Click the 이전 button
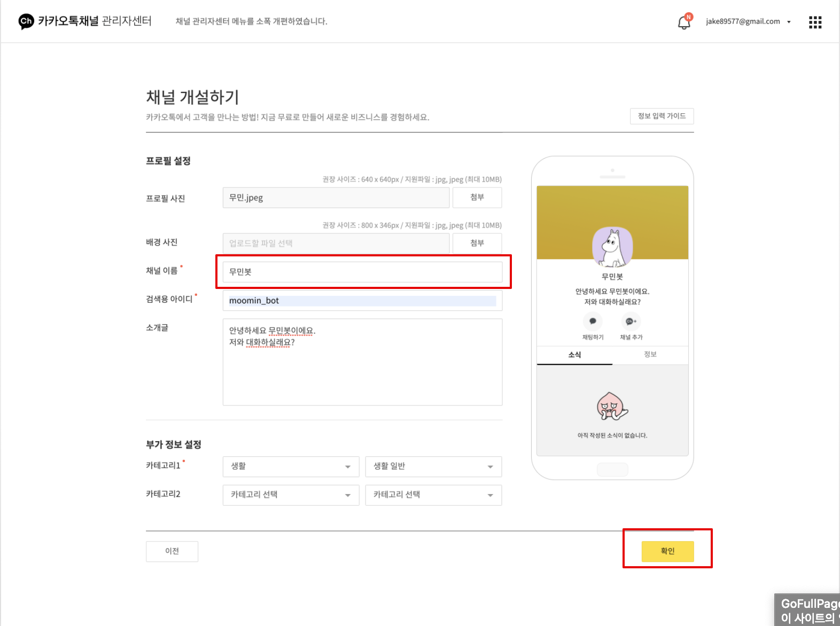840x626 pixels. click(x=172, y=551)
